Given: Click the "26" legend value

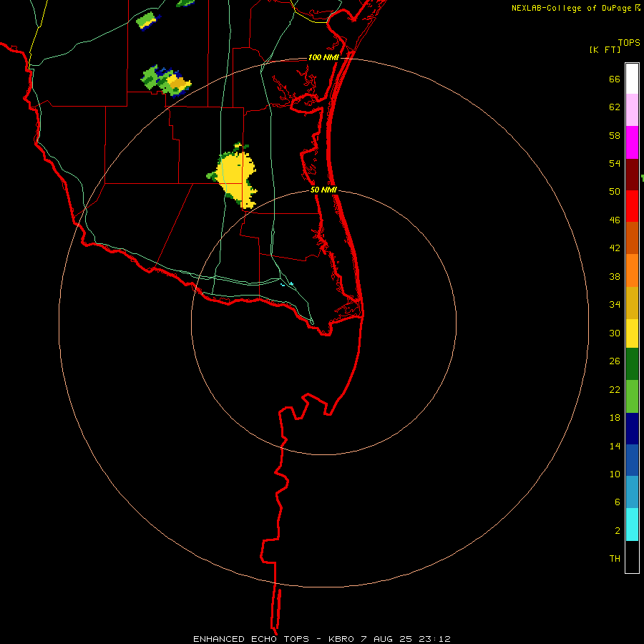Looking at the screenshot, I should 615,361.
